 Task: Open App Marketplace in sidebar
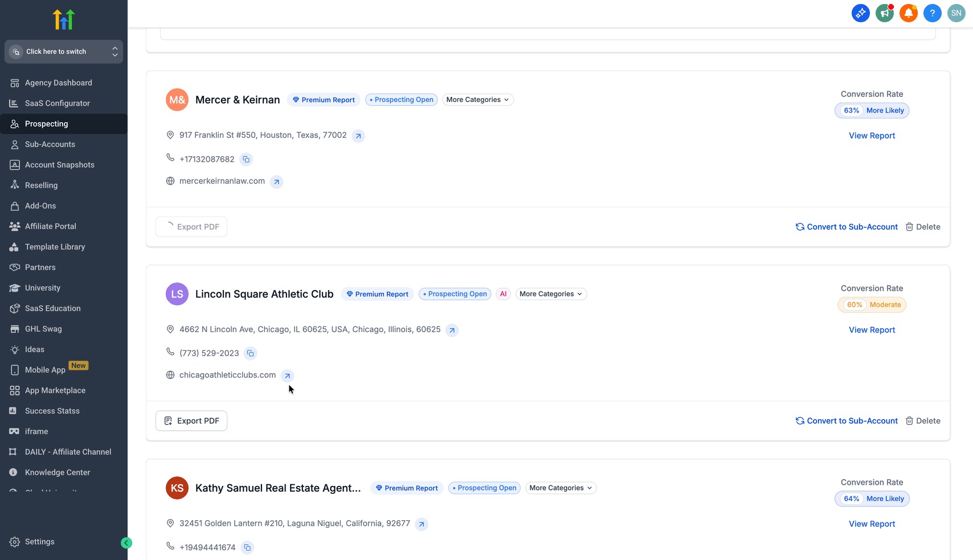coord(64,390)
